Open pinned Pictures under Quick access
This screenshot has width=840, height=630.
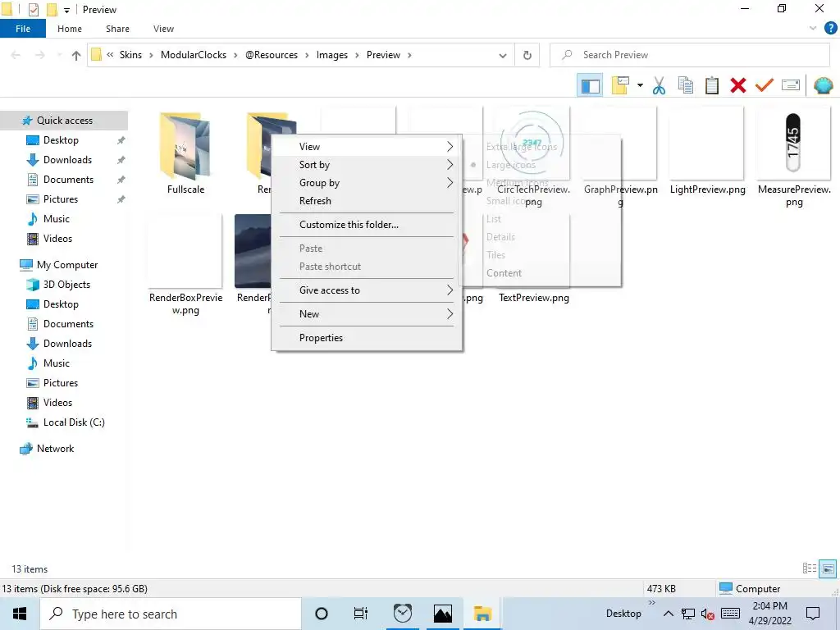click(x=60, y=199)
